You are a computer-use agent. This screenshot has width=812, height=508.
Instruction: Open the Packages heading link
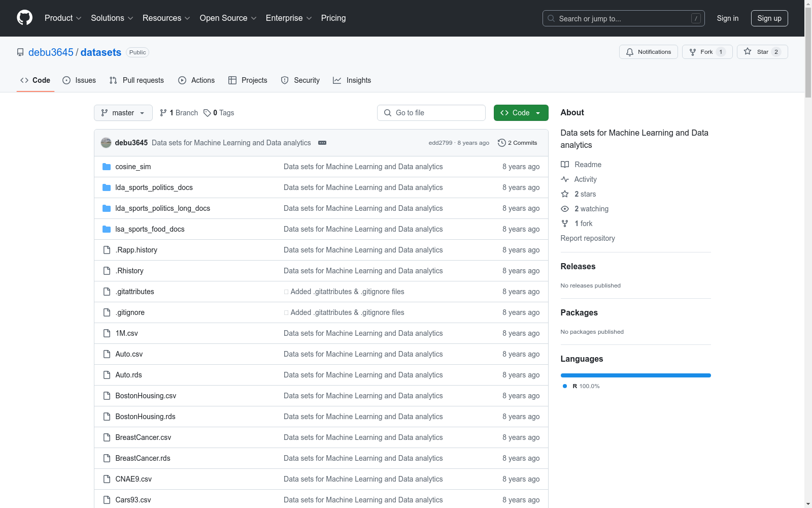(579, 312)
